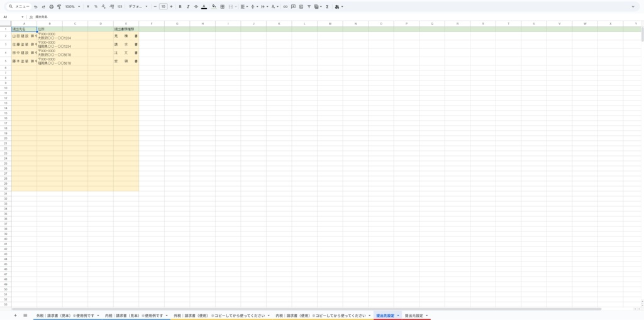Toggle strikethrough formatting
Viewport: 644px width, 320px height.
(196, 6)
